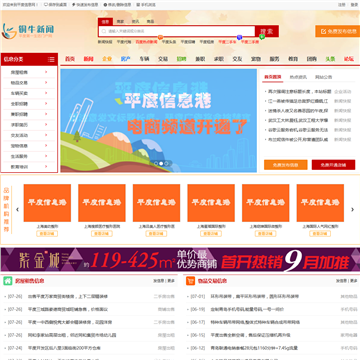Click the orange shopping cart section icon
The height and width of the screenshot is (360, 360).
click(190, 281)
